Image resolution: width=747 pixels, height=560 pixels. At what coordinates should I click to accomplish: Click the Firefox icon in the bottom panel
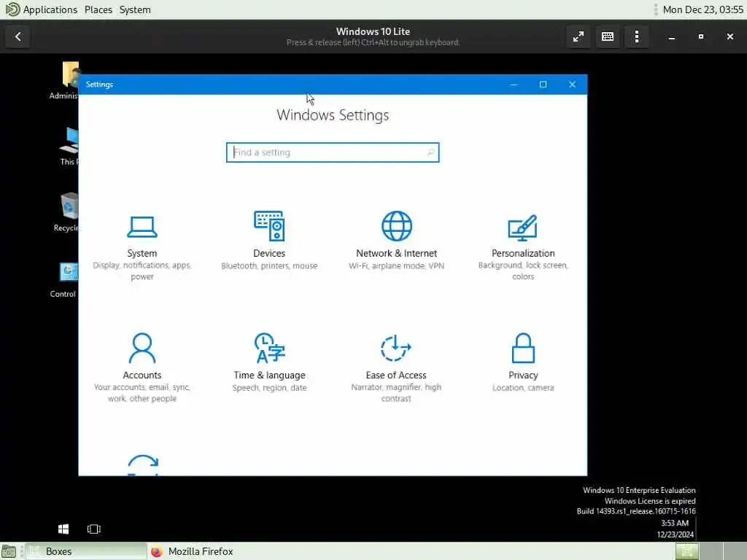coord(157,551)
